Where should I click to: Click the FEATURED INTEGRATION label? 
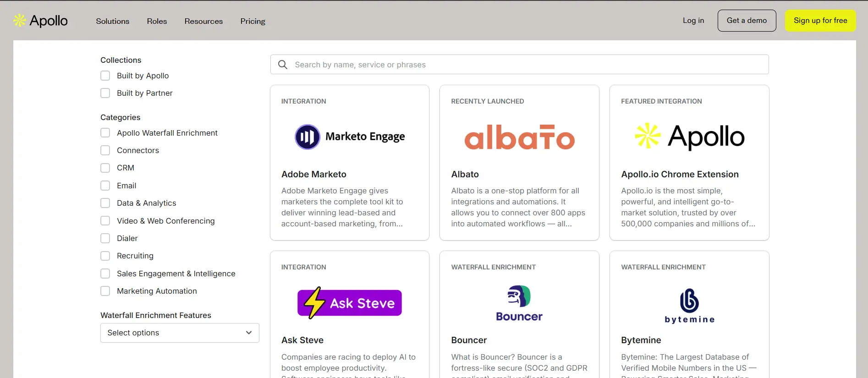[661, 101]
